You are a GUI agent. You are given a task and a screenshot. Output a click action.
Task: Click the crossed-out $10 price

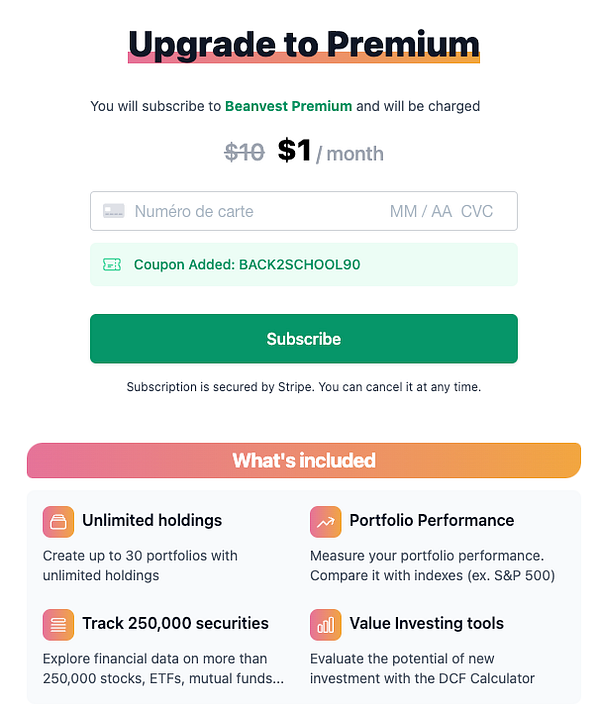coord(244,152)
